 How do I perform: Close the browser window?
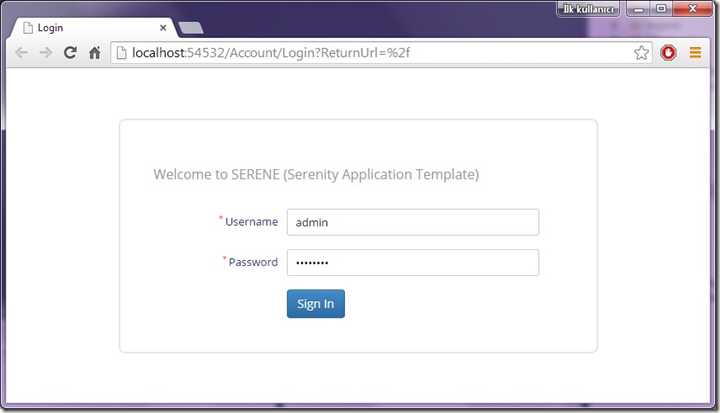point(693,9)
